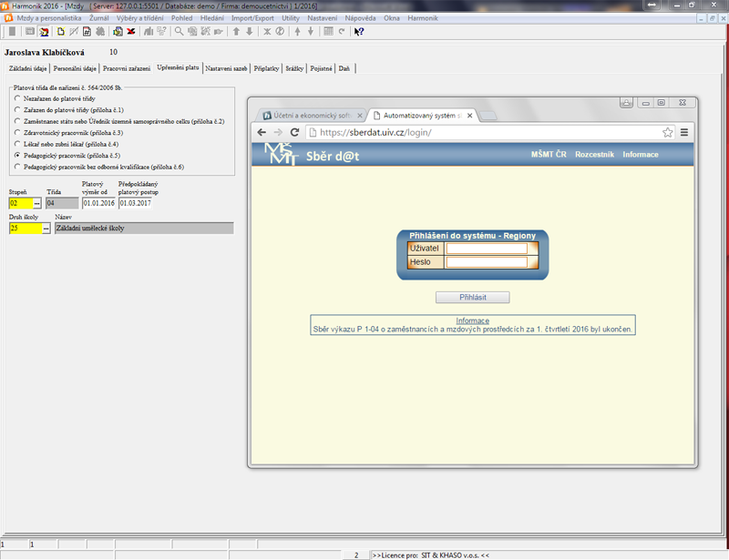Click the colorful person card toolbar icon
Image resolution: width=729 pixels, height=560 pixels.
pos(44,32)
